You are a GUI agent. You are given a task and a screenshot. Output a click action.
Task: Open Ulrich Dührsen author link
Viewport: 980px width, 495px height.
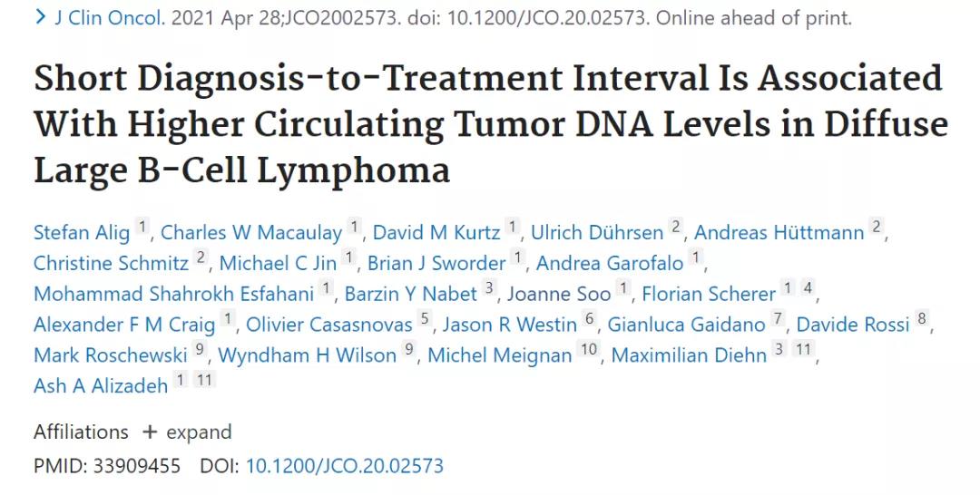pos(596,233)
